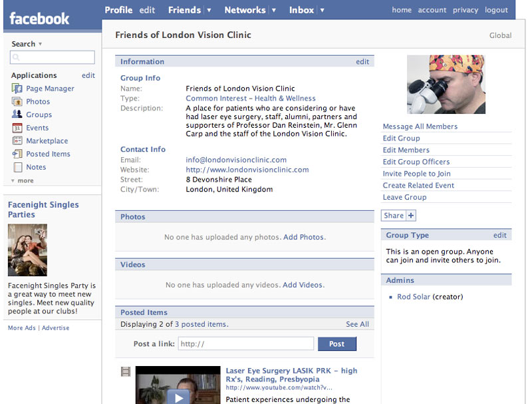Expand the Inbox dropdown arrow

[322, 11]
